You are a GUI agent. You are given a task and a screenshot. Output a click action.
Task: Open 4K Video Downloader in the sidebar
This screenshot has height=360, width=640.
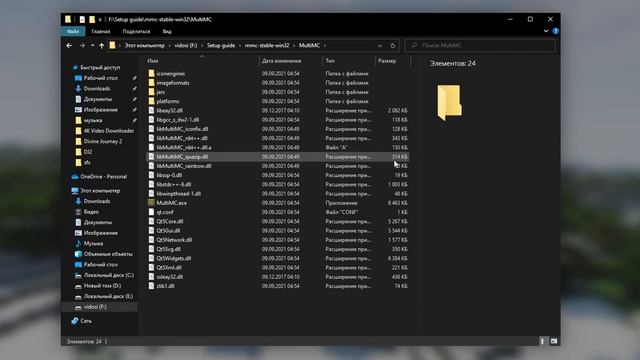pos(109,131)
